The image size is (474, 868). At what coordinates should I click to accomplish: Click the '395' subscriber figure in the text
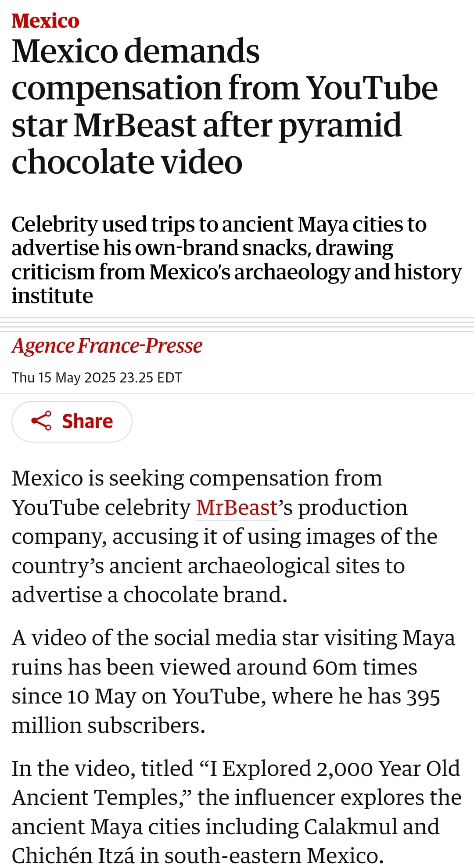[x=423, y=697]
